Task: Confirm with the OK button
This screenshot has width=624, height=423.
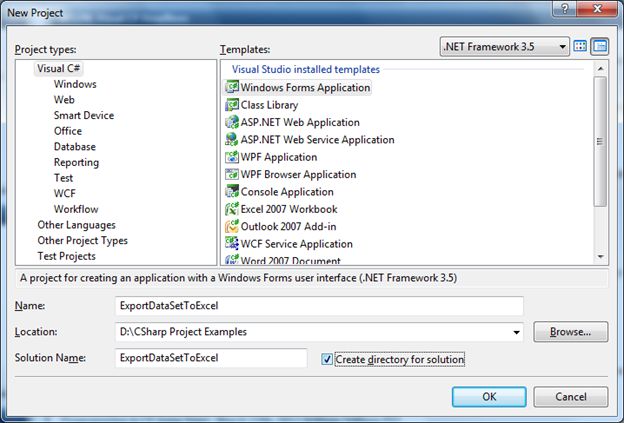Action: pos(489,397)
